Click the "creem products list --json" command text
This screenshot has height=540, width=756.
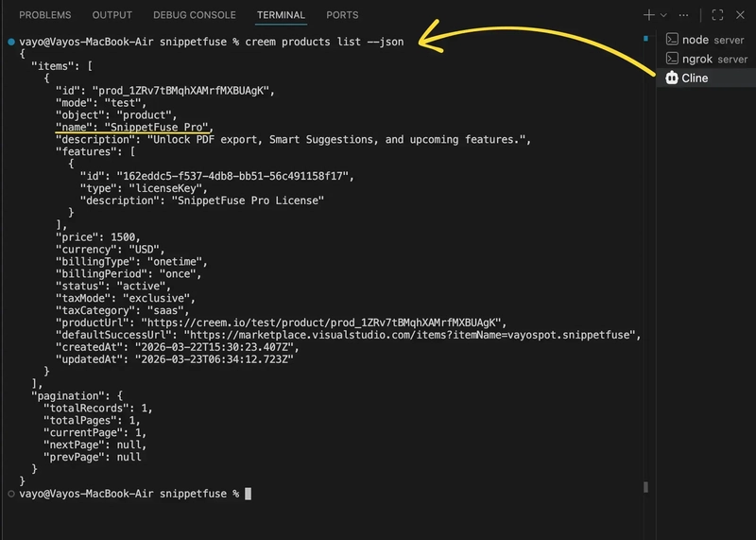coord(324,42)
